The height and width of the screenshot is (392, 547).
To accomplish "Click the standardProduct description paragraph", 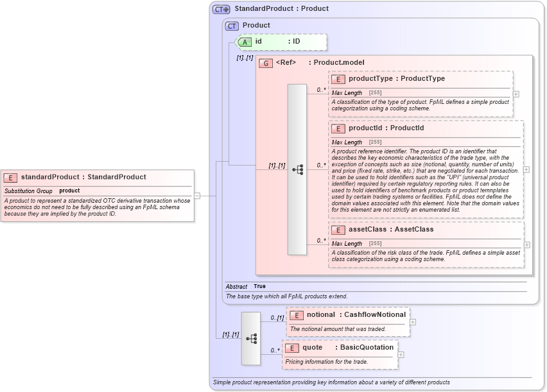I will tap(97, 207).
